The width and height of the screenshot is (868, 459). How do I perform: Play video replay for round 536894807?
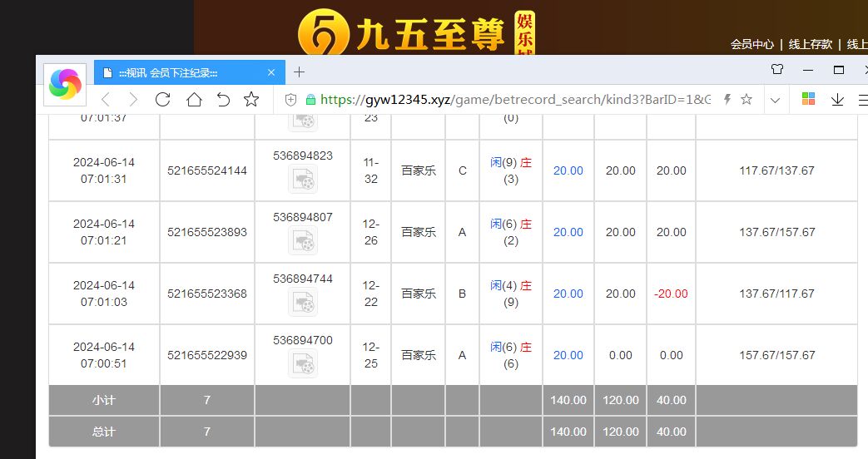coord(302,240)
